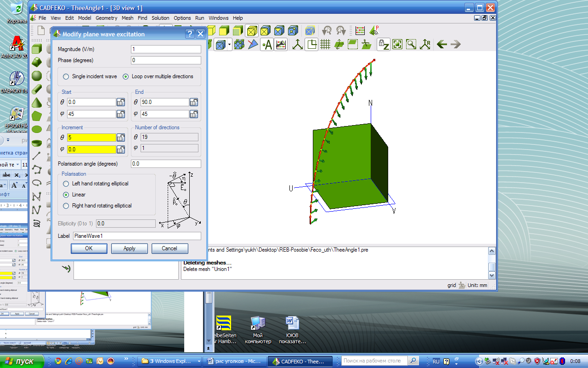Toggle the lock beside Increment θ field
Image resolution: width=588 pixels, height=368 pixels.
(x=121, y=138)
